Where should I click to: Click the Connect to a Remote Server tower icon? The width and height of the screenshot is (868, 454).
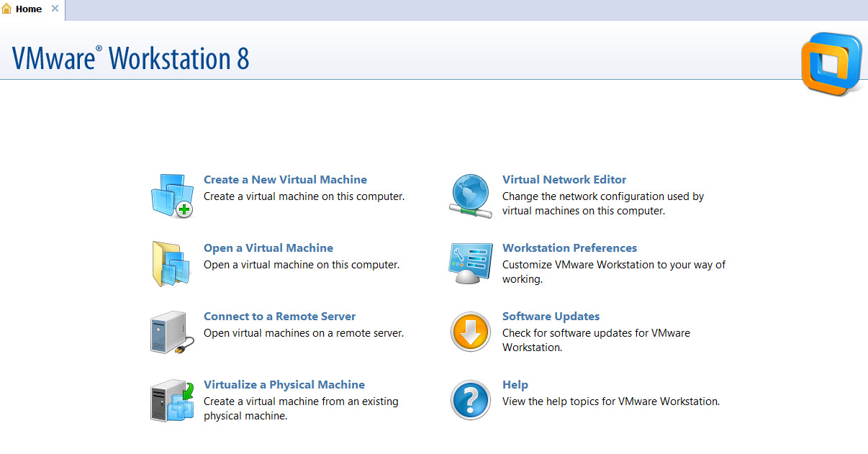coord(173,332)
